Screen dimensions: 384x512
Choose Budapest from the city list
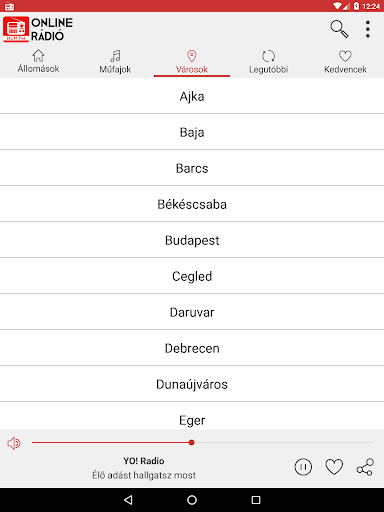tap(192, 240)
